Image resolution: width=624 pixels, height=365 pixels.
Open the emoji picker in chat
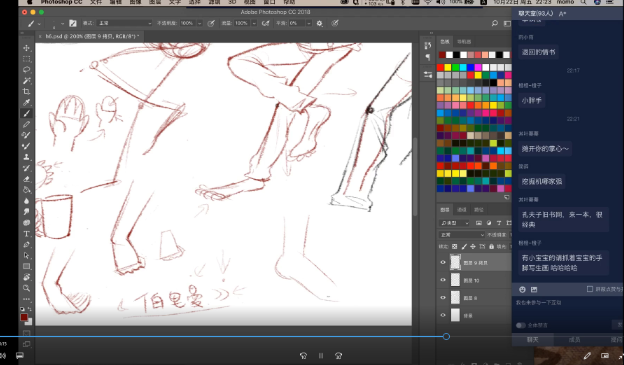[x=523, y=289]
